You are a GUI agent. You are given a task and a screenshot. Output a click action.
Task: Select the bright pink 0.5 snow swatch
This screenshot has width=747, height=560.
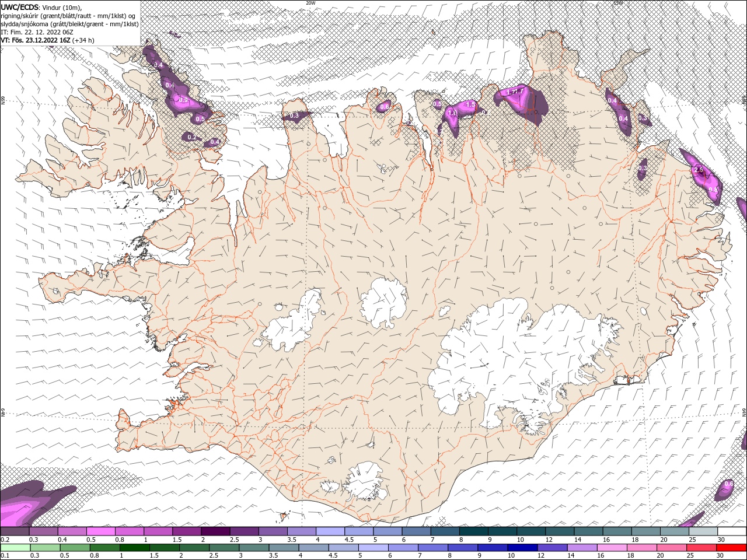point(101,531)
